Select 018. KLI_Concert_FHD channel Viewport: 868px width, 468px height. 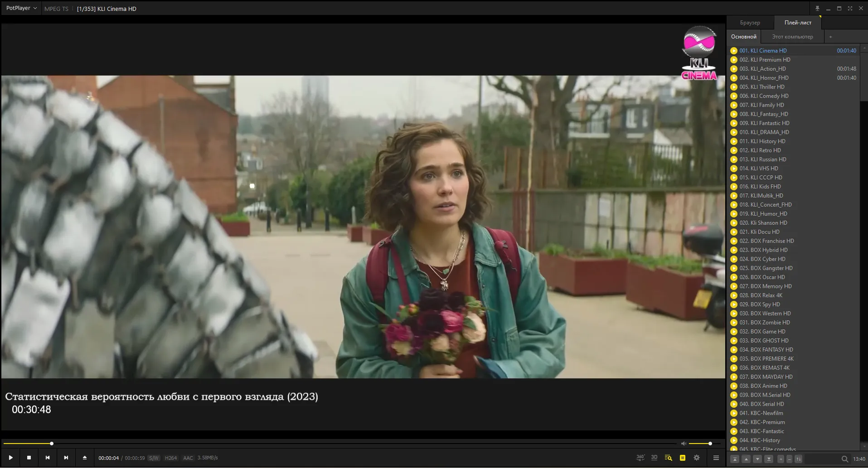(793, 205)
